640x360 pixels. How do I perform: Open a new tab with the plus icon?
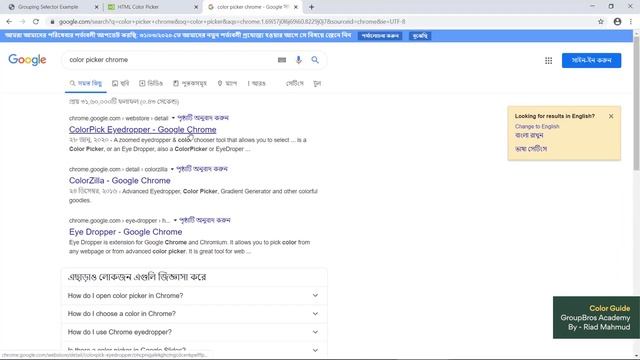311,7
